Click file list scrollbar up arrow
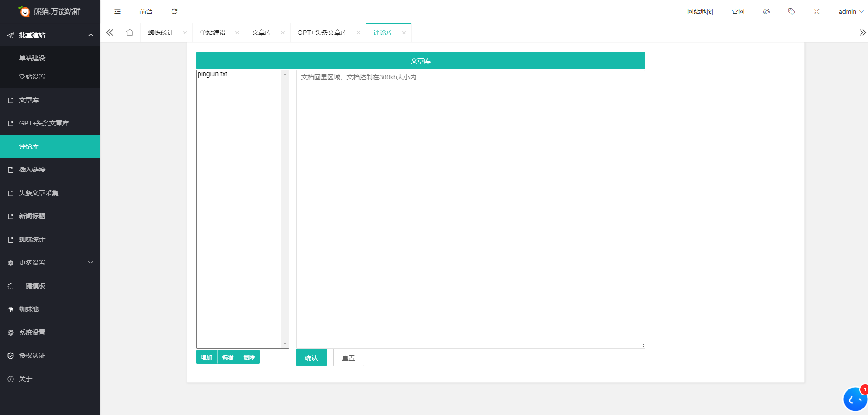Screen dimensions: 868x415 pos(285,74)
